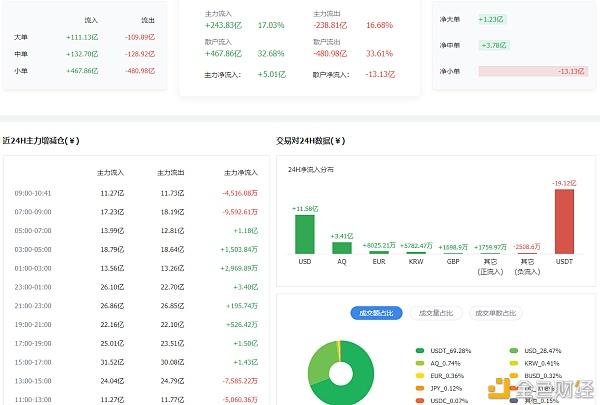This screenshot has width=600, height=405.
Task: Click the USD_28.47% legend swatch
Action: point(514,351)
